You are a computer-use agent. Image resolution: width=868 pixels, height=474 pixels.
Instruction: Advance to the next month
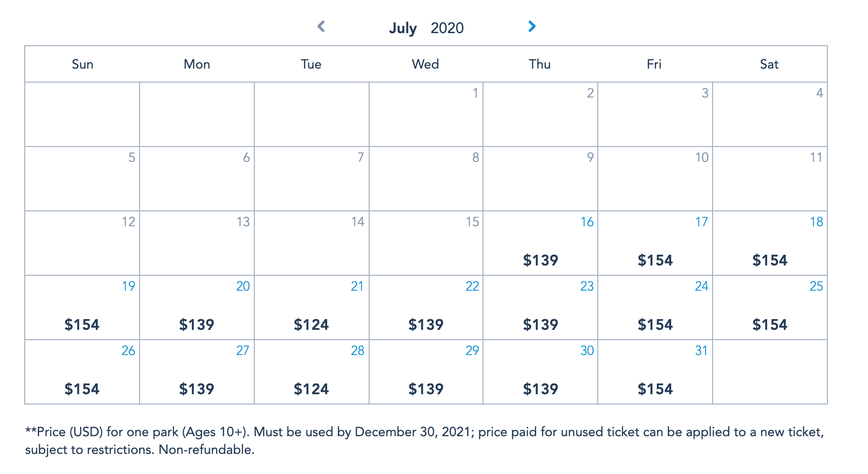pos(532,27)
